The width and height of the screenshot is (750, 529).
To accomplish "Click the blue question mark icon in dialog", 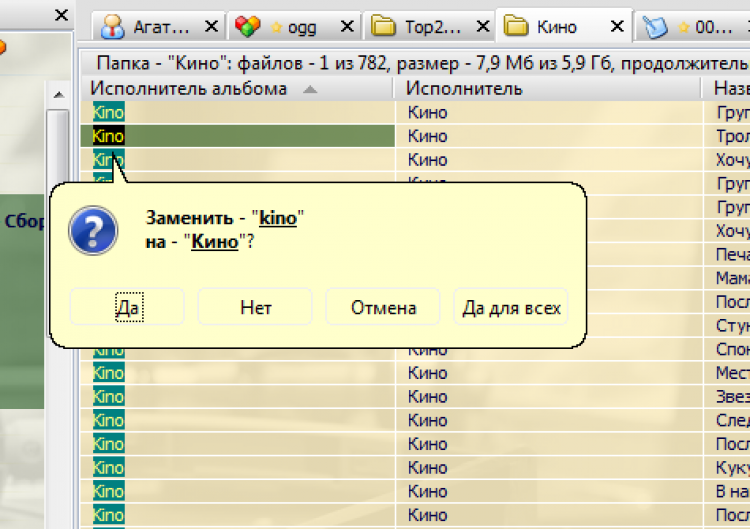I will pos(93,231).
